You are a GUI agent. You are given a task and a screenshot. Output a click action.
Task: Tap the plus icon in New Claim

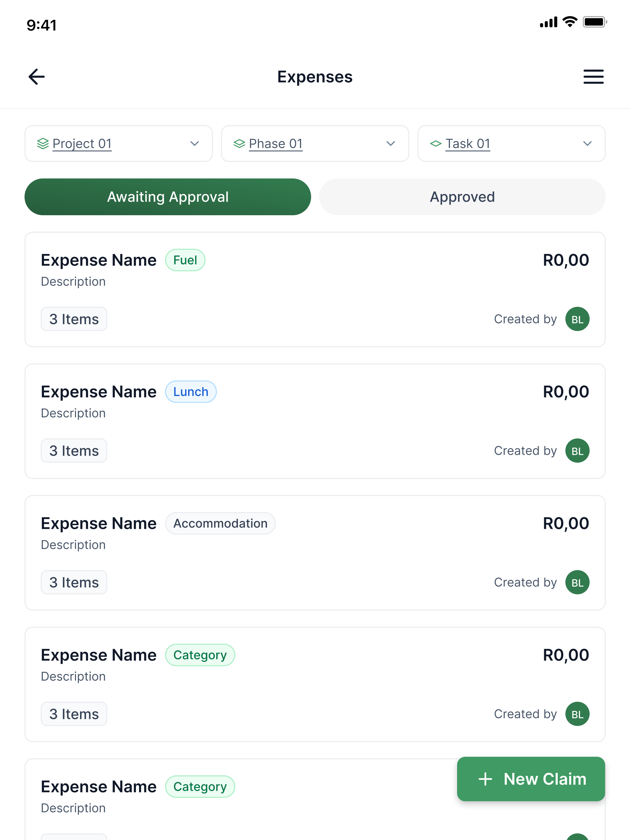click(x=485, y=779)
